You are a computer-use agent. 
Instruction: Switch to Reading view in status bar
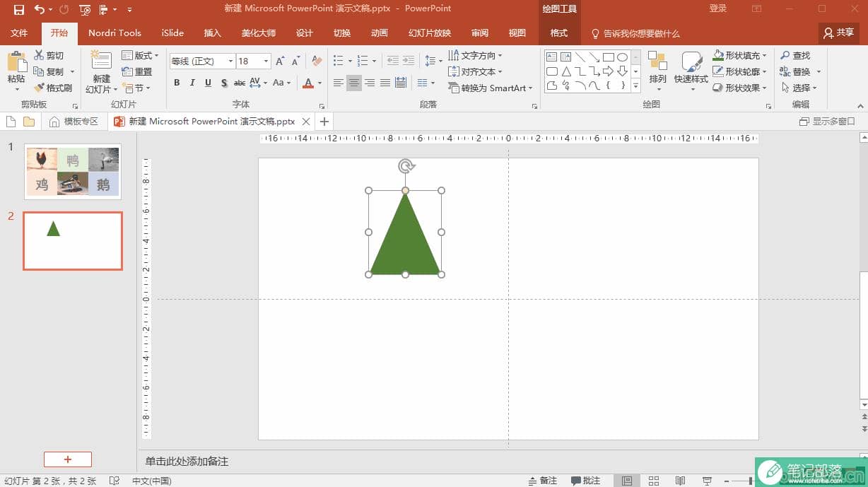coord(680,481)
